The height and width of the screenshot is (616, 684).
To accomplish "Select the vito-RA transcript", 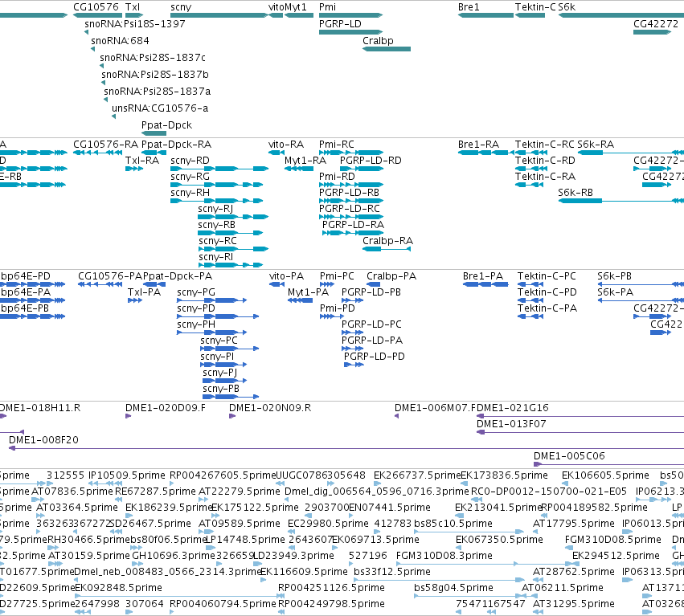I will point(276,153).
